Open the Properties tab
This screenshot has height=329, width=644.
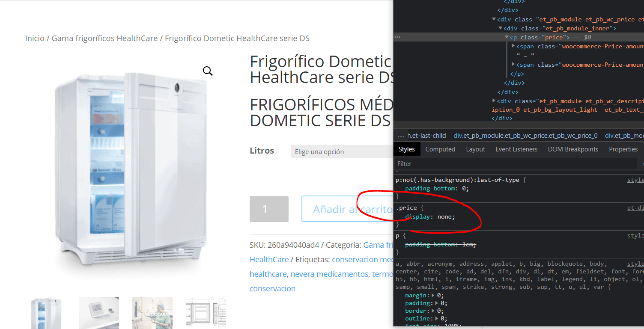[x=623, y=149]
